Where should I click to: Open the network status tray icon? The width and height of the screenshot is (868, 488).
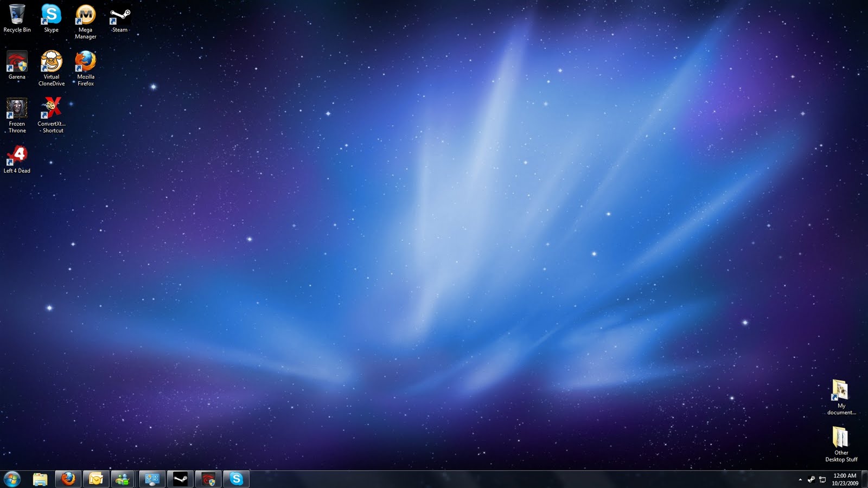[x=822, y=479]
